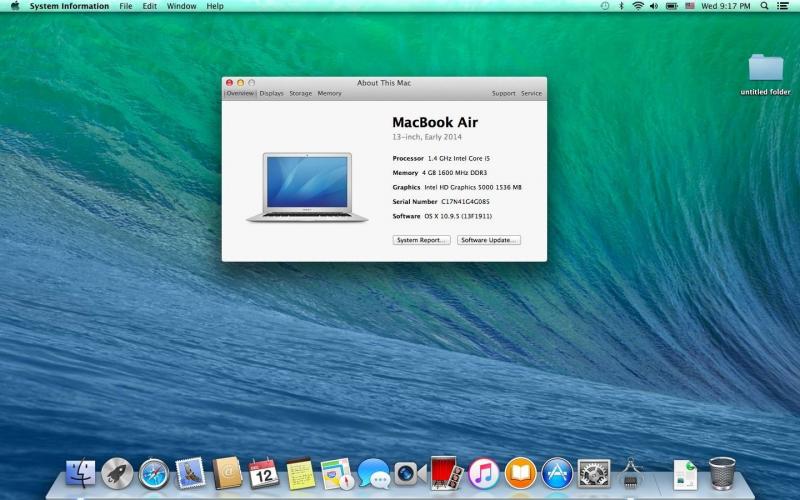This screenshot has width=800, height=500.
Task: Open Notification Center list icon
Action: point(782,6)
